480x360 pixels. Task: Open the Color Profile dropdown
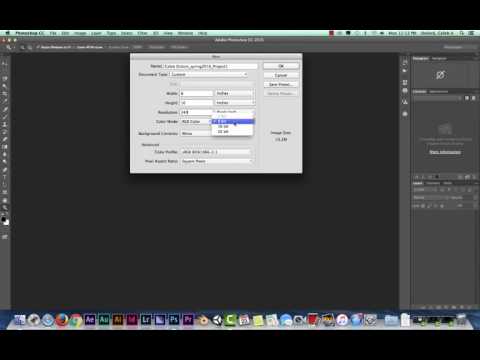click(x=216, y=152)
